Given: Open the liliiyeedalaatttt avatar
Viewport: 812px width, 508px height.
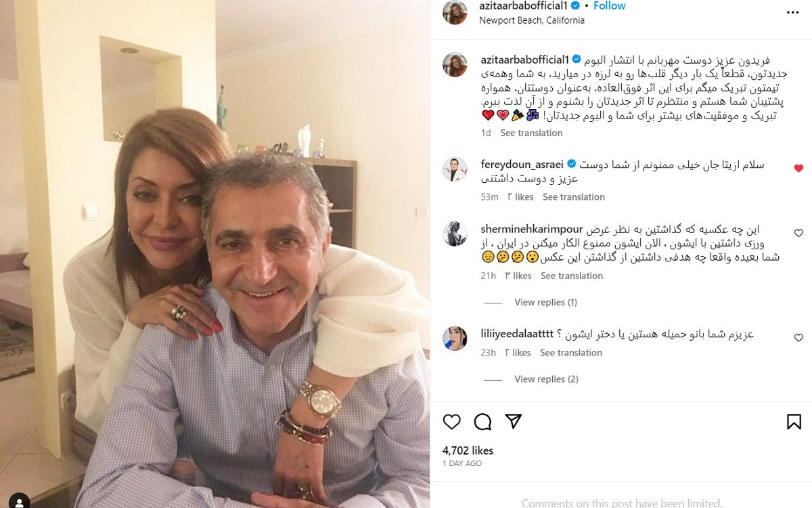Looking at the screenshot, I should [x=455, y=339].
